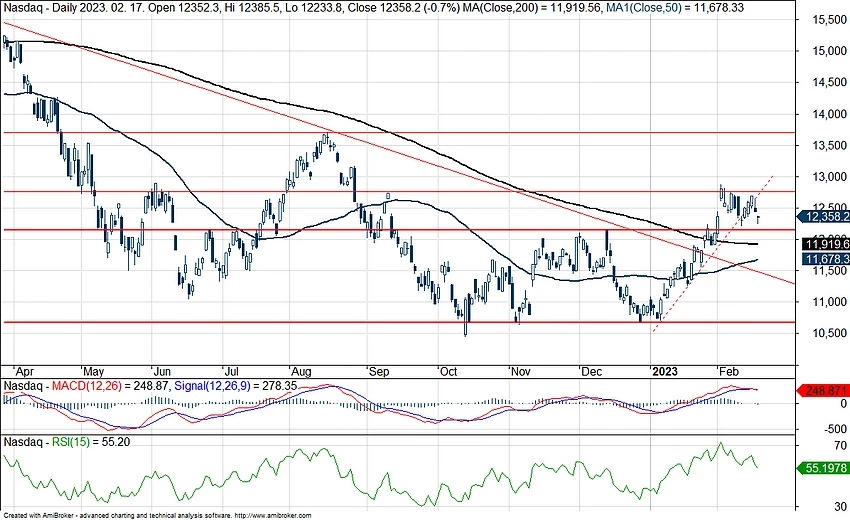Select the Oct label on time axis
Viewport: 850px width, 520px height.
pos(448,372)
